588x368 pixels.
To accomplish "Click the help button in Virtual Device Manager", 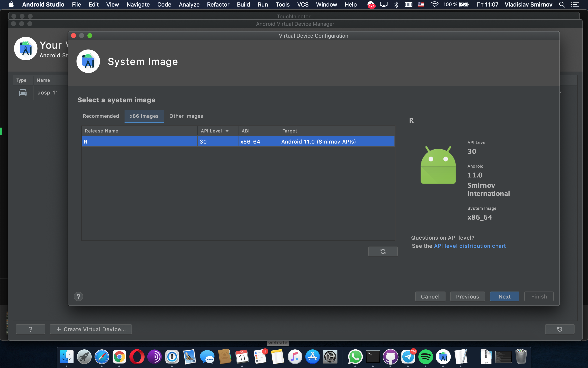I will (31, 329).
